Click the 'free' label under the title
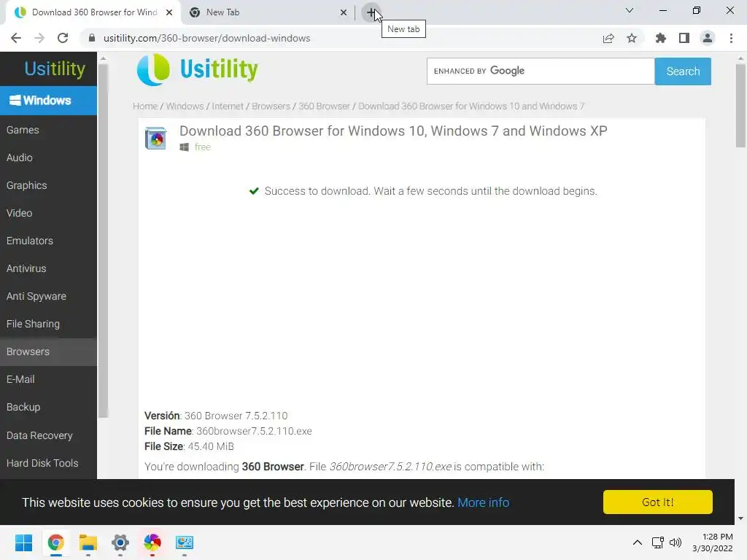The height and width of the screenshot is (560, 747). (x=203, y=147)
